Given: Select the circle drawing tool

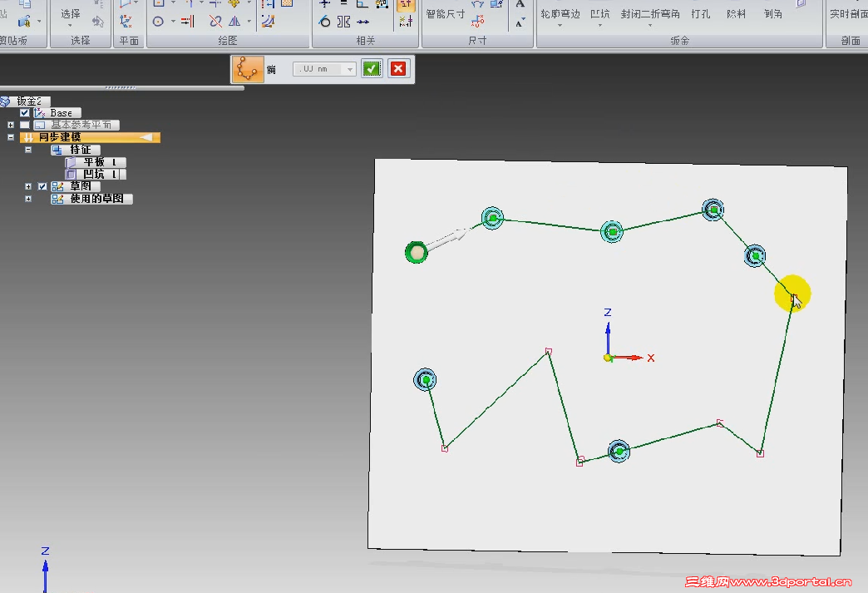Looking at the screenshot, I should pos(158,22).
